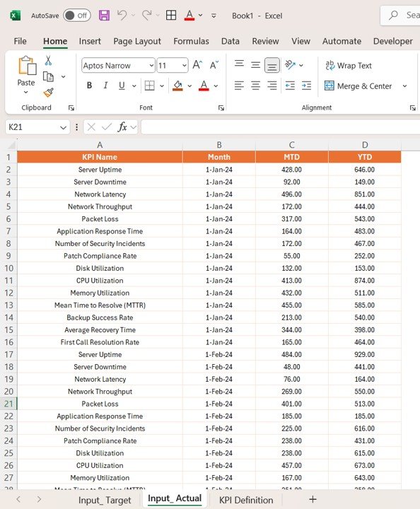Click the Excel app icon
Image resolution: width=420 pixels, height=509 pixels.
[x=15, y=16]
